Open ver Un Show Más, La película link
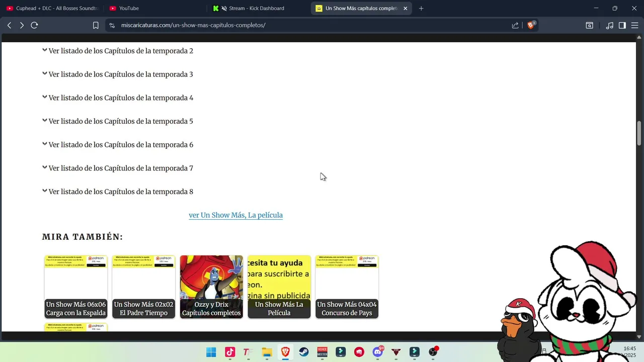The height and width of the screenshot is (362, 644). (x=235, y=215)
